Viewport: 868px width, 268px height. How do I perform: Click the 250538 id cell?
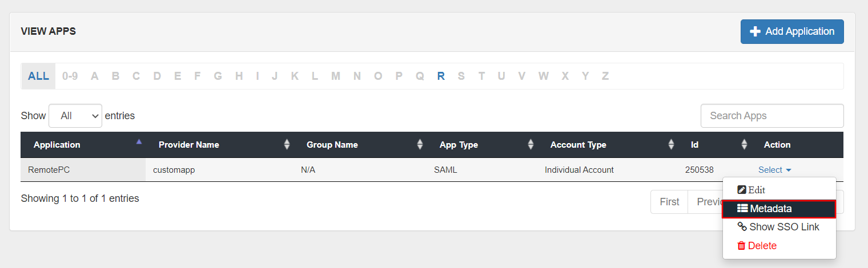pos(715,170)
